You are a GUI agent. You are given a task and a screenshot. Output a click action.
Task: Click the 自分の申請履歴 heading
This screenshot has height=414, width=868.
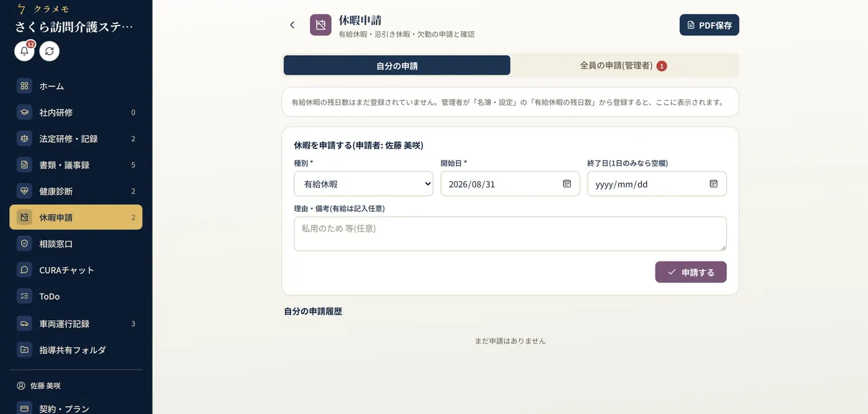[313, 311]
